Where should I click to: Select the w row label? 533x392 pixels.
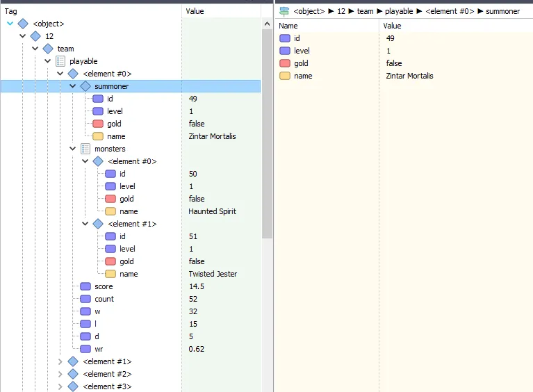point(97,311)
